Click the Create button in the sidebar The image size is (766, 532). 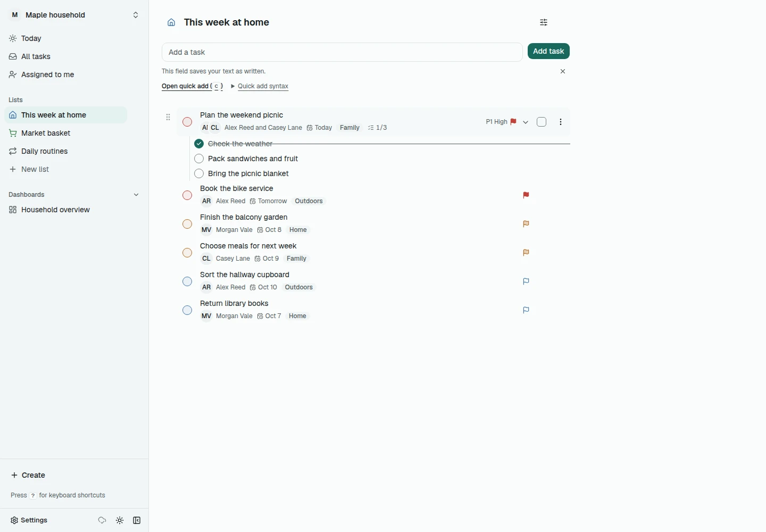pos(28,475)
